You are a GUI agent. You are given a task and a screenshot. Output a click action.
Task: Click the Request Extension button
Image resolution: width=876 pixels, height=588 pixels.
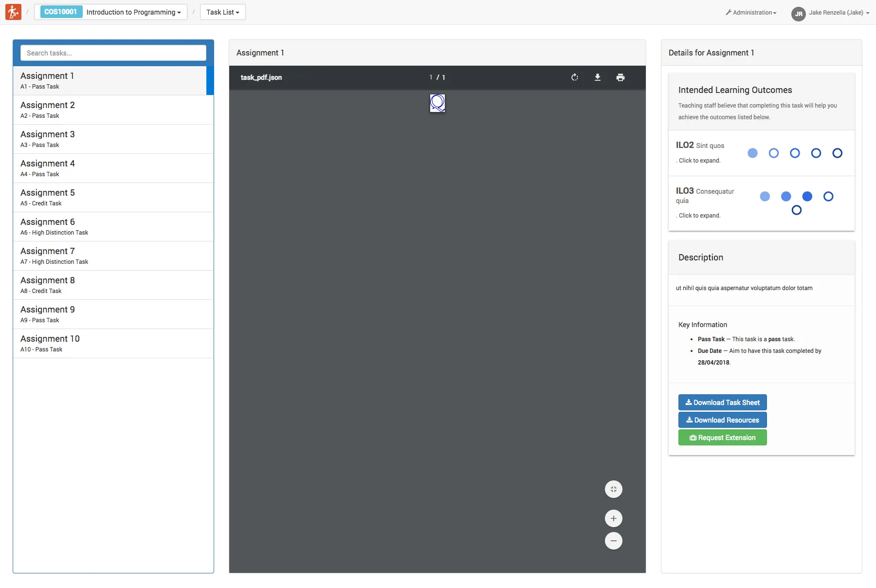click(x=722, y=438)
